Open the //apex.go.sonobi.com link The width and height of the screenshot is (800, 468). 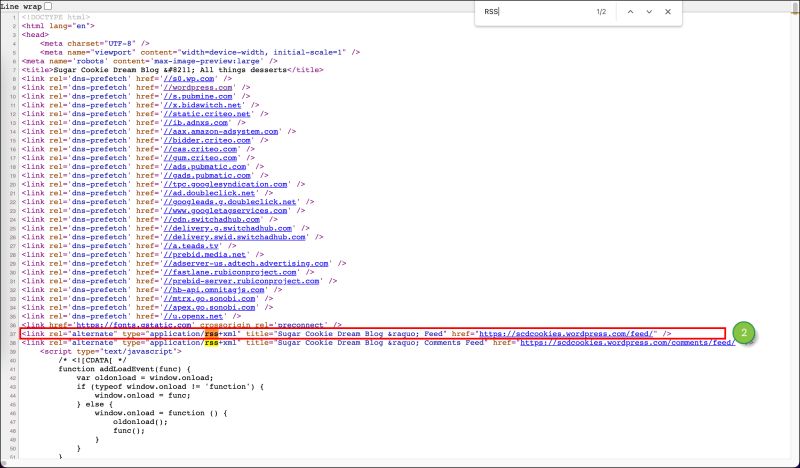tap(209, 308)
